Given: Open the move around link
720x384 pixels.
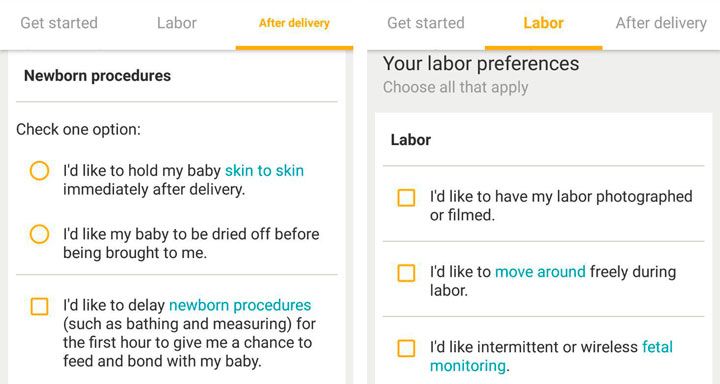Looking at the screenshot, I should coord(540,271).
